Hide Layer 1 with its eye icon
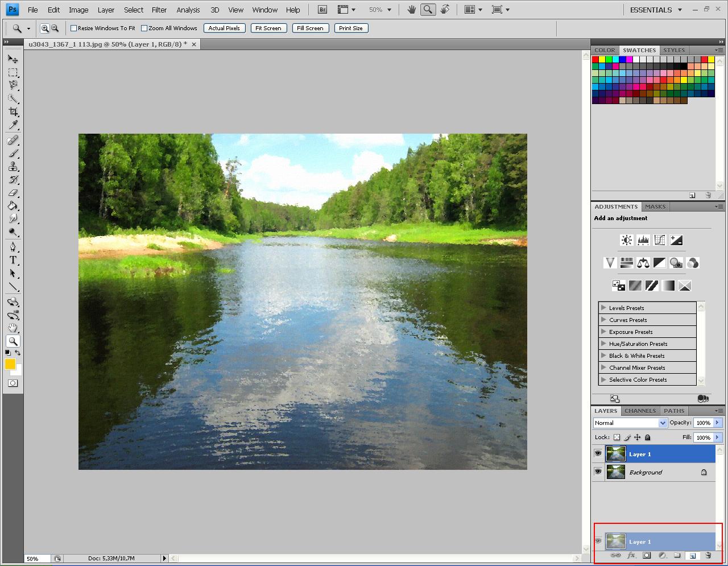The width and height of the screenshot is (728, 566). pos(598,454)
